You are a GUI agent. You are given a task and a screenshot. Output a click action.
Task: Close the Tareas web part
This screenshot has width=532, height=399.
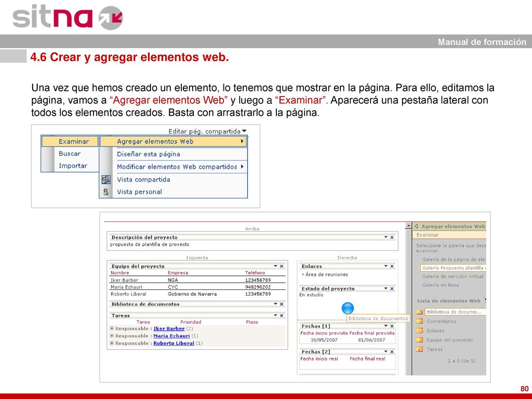click(x=282, y=315)
